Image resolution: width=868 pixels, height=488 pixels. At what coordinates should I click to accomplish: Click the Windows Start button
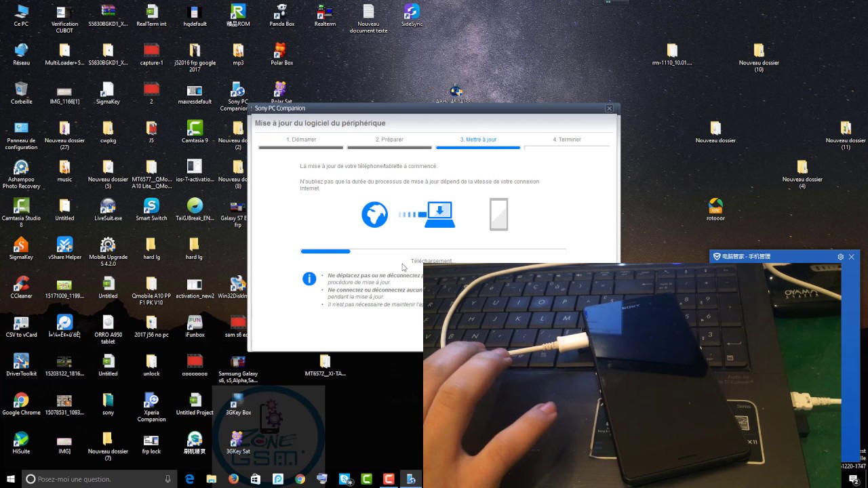pos(10,479)
